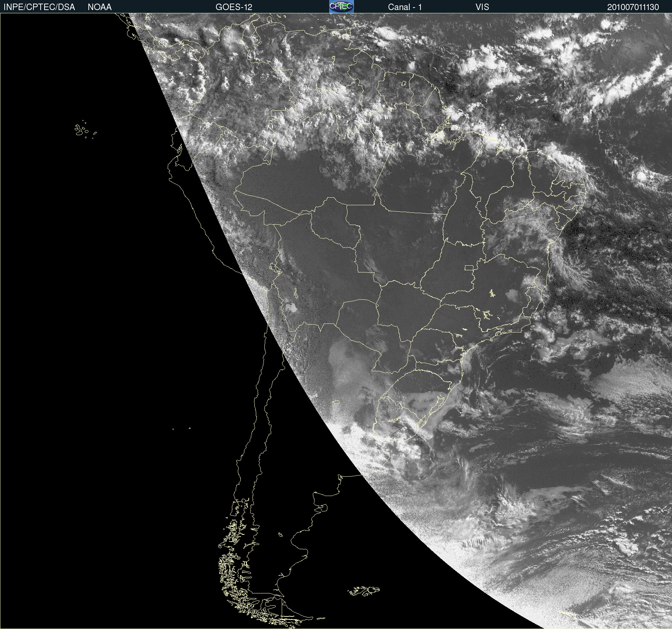The image size is (672, 629).
Task: Click the VIS channel label
Action: coord(482,7)
